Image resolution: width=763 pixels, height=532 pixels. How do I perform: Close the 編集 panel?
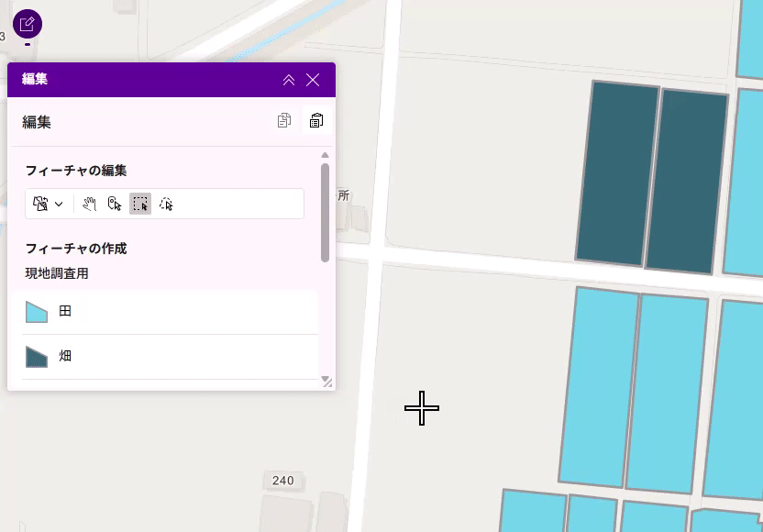[x=313, y=80]
